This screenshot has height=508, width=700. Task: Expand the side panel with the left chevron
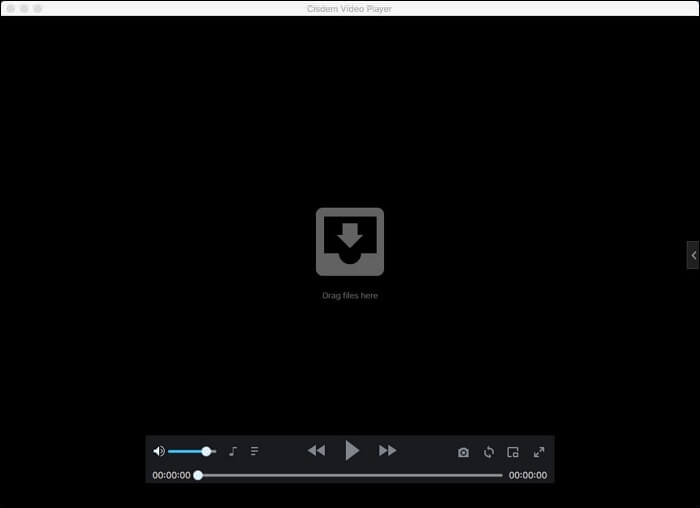[x=693, y=256]
